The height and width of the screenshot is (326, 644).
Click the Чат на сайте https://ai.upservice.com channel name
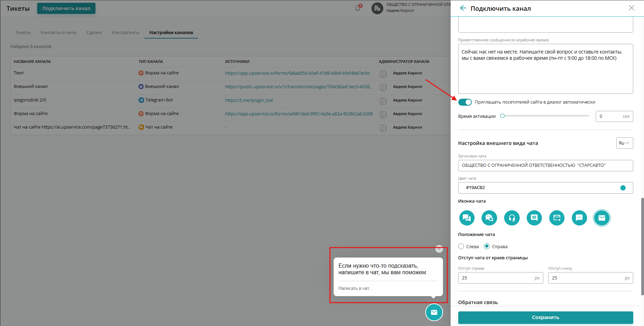(72, 127)
